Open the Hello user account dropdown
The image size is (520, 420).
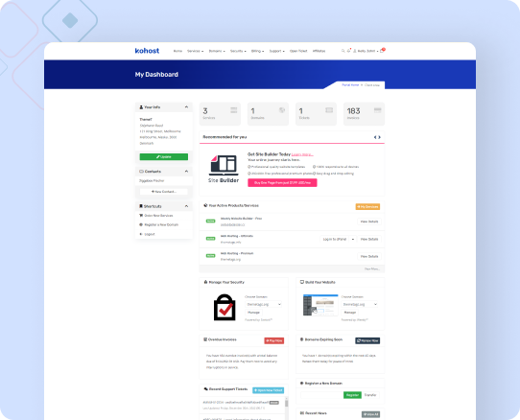[x=366, y=51]
